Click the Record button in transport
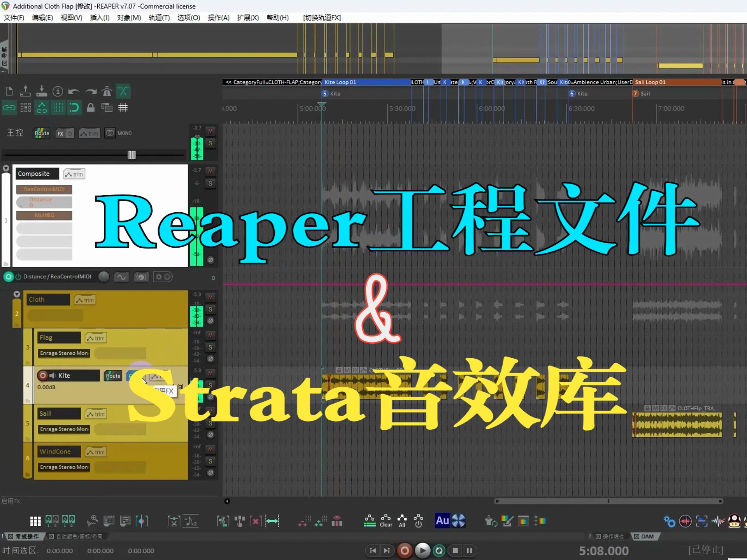747x560 pixels. pyautogui.click(x=405, y=550)
